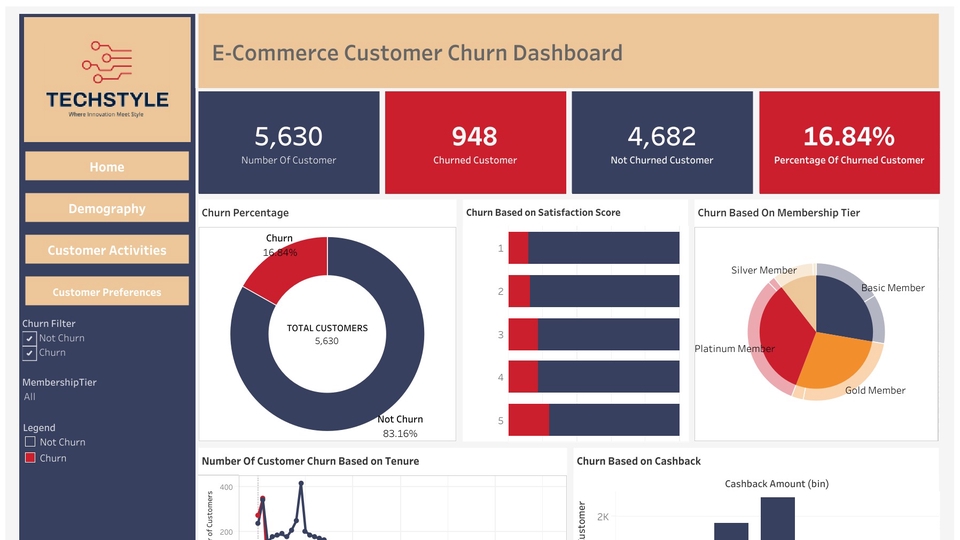Click the red segment of satisfaction score 1
Image resolution: width=960 pixels, height=540 pixels.
518,248
